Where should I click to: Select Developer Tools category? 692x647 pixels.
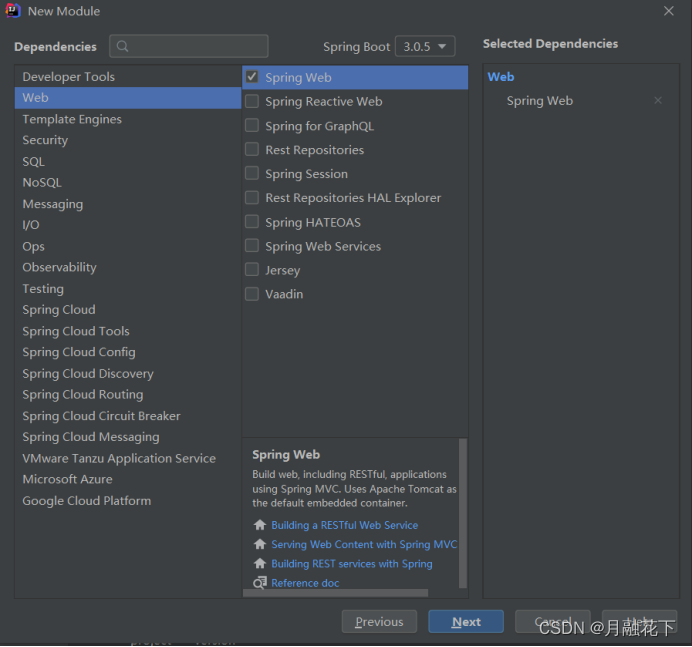coord(128,77)
